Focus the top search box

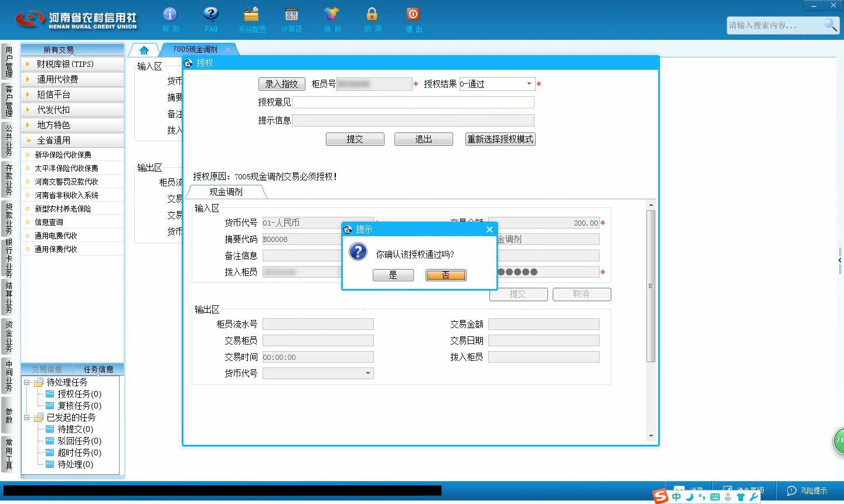point(775,25)
